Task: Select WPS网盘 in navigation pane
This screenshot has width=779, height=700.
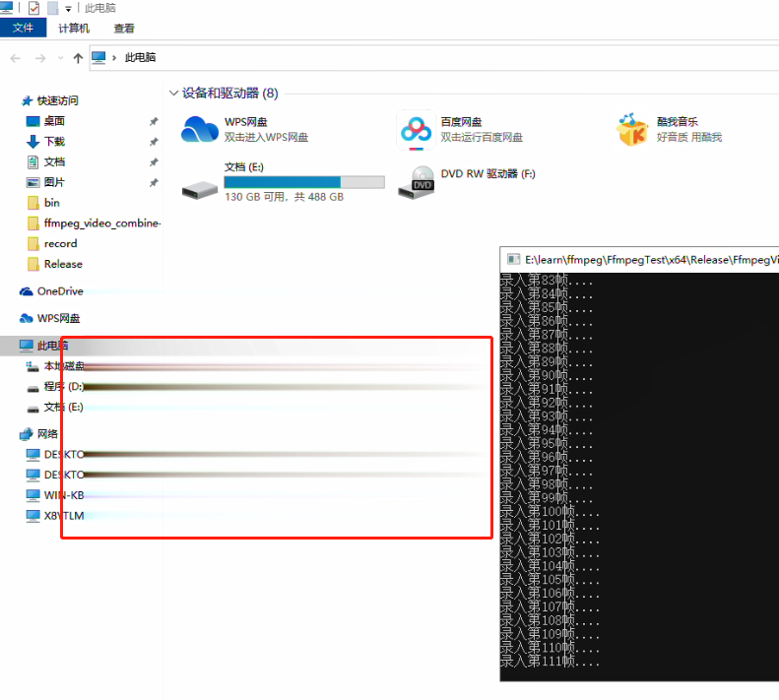Action: (58, 318)
